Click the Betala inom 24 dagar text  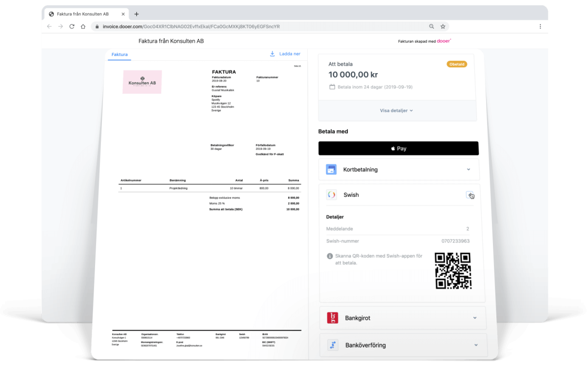click(x=375, y=87)
